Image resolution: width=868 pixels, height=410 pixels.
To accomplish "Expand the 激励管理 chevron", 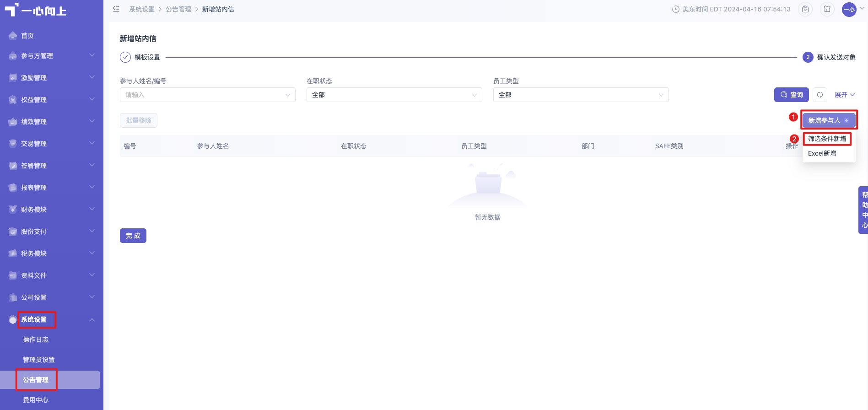I will 92,77.
